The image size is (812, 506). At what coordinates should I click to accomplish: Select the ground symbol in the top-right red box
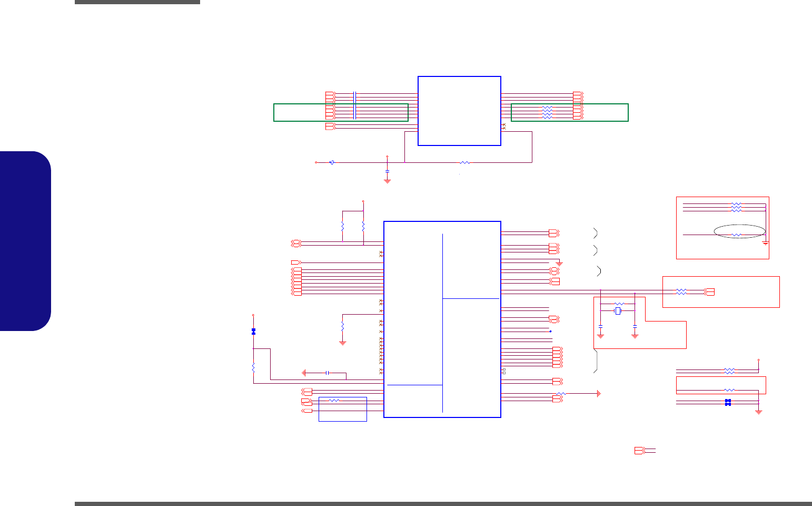click(x=766, y=244)
